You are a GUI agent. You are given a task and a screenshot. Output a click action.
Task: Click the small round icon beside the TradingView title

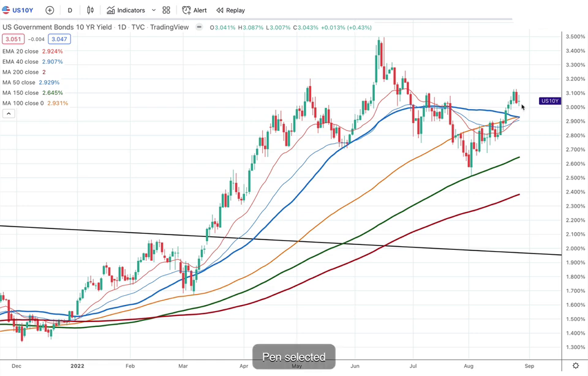click(x=200, y=27)
